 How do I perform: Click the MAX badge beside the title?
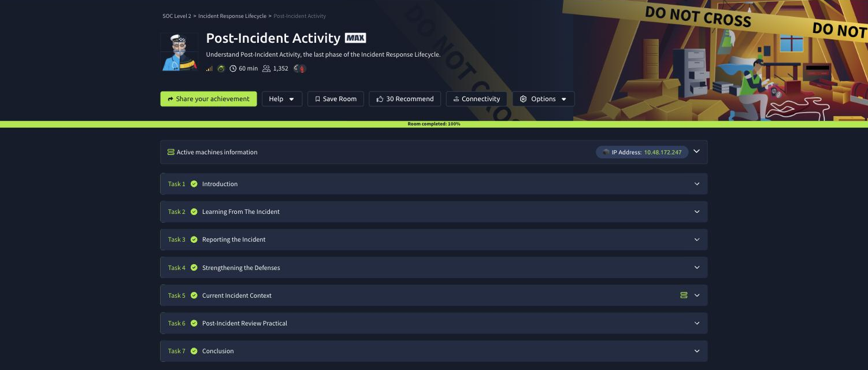click(x=355, y=38)
